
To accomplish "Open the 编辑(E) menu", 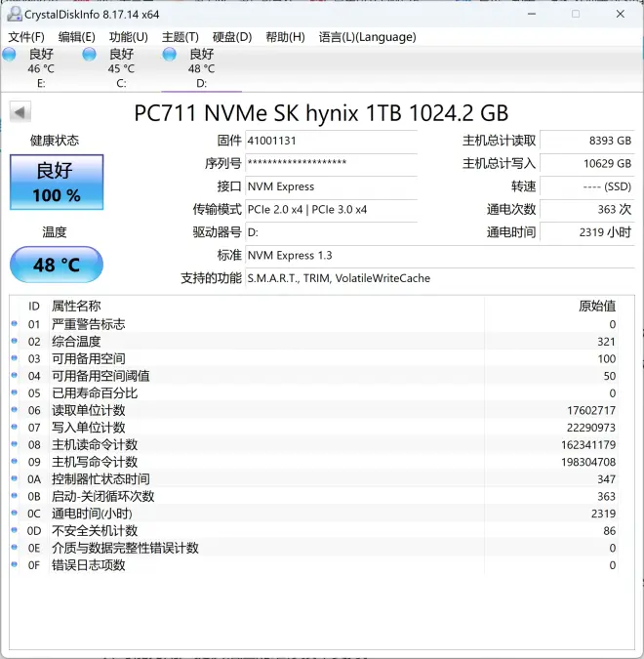I will pyautogui.click(x=76, y=37).
